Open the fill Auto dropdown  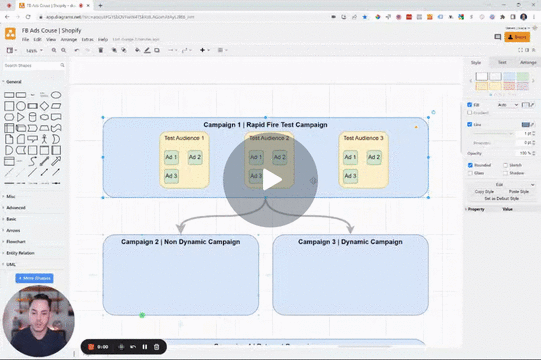[507, 105]
